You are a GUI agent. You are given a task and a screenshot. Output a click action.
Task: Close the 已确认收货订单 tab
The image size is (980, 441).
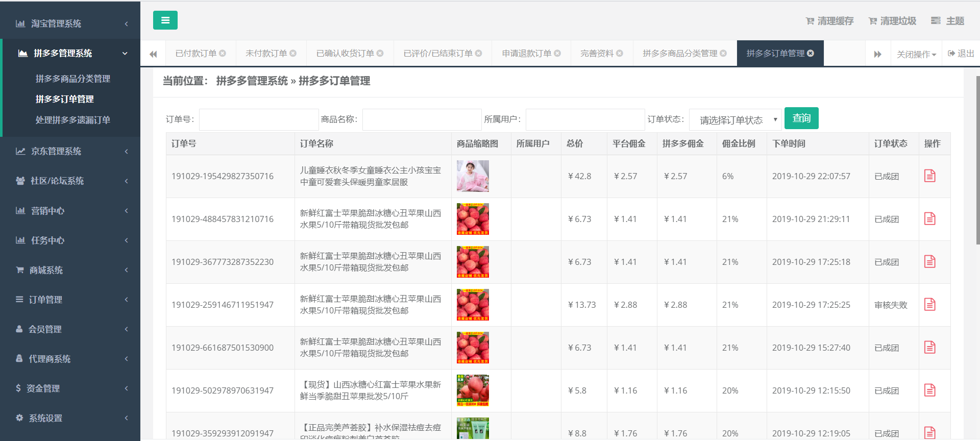[380, 53]
